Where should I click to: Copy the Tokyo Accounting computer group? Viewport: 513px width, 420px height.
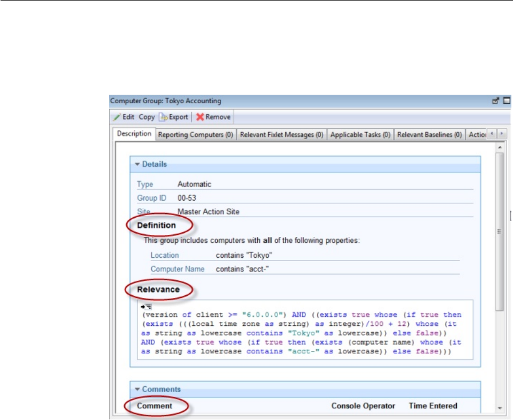click(147, 117)
